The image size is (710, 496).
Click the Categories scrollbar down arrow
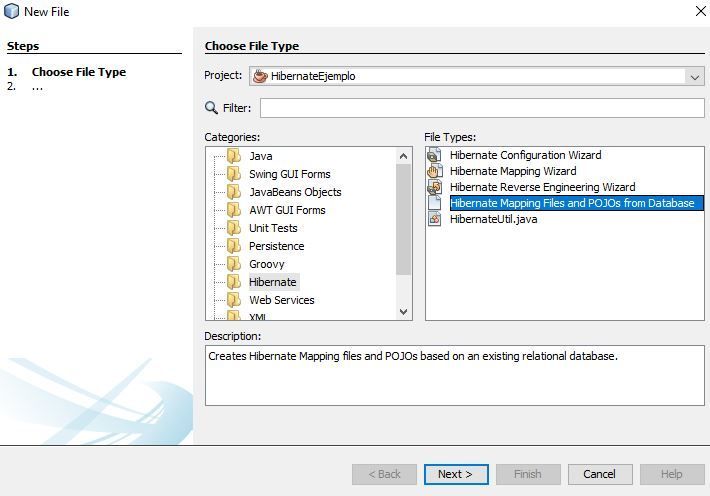coord(403,312)
